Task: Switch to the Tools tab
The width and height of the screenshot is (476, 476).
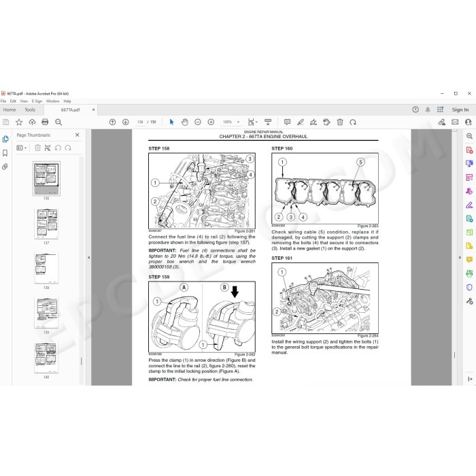Action: tap(30, 109)
